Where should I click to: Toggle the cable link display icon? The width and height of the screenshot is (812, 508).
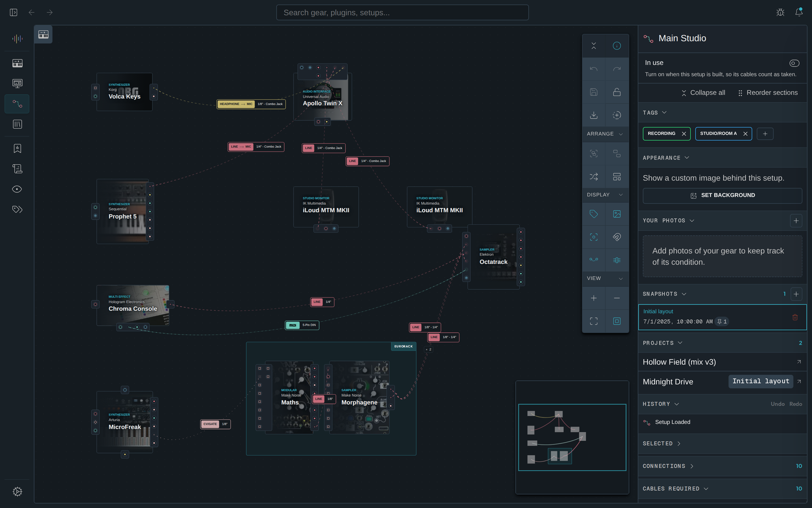tap(594, 260)
